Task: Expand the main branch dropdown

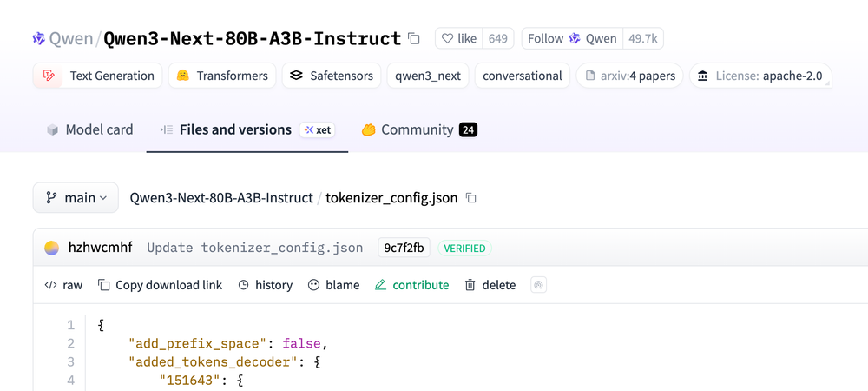Action: (x=76, y=198)
